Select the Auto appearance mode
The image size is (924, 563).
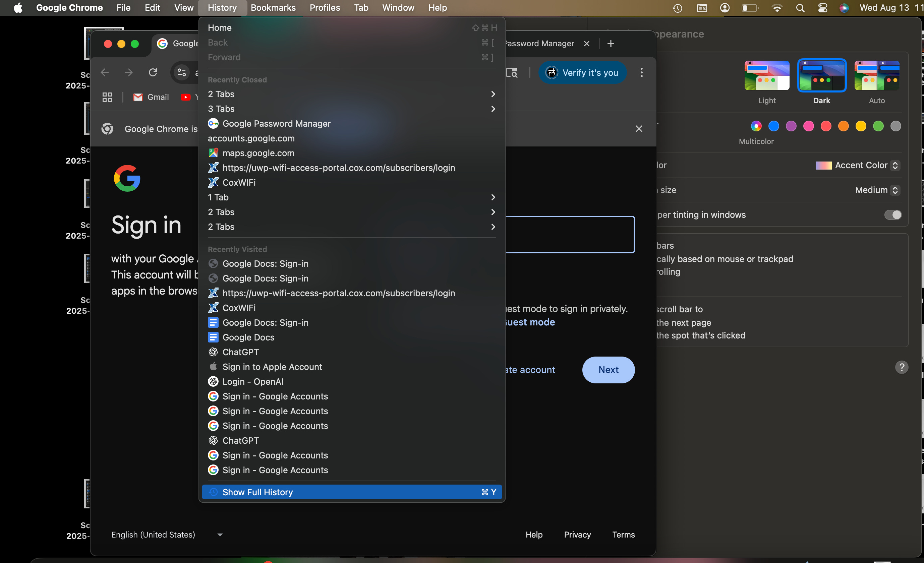click(x=876, y=75)
